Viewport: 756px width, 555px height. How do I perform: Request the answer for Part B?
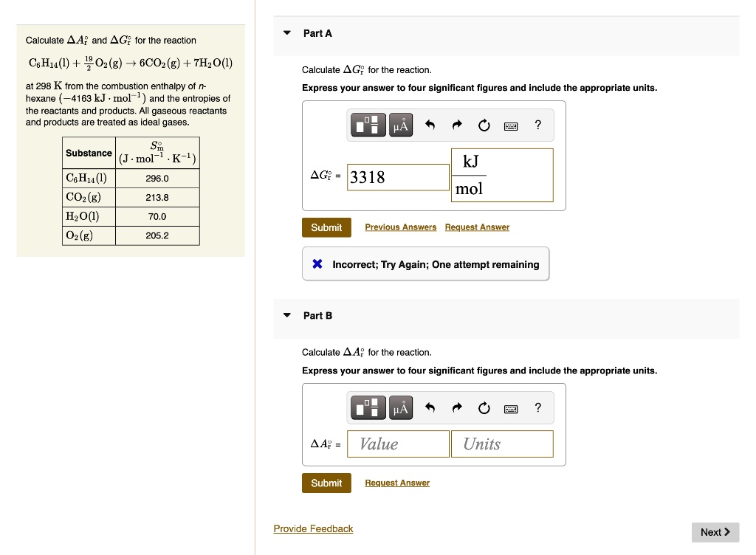[x=397, y=483]
